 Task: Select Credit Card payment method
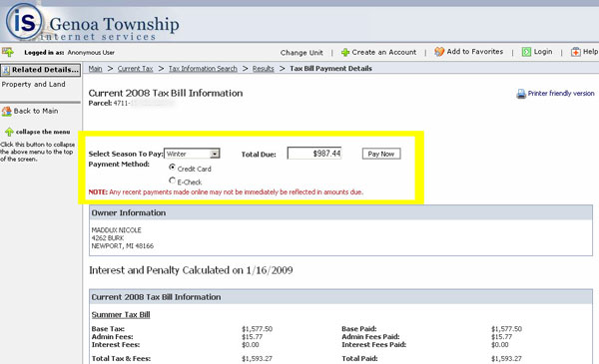tap(173, 168)
